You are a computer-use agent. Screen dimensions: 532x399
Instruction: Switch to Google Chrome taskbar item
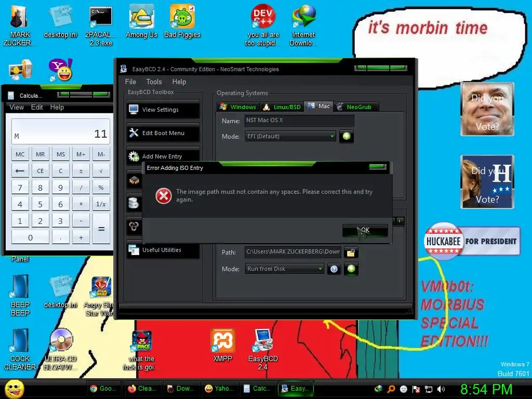104,389
